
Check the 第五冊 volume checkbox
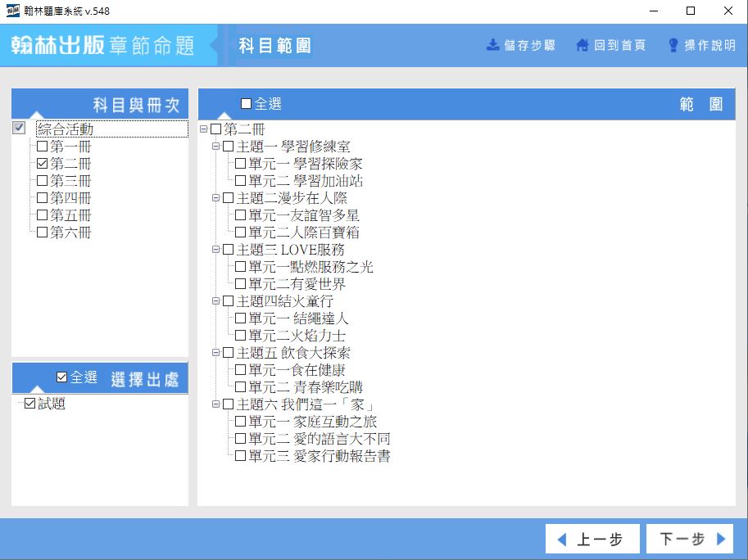point(43,215)
